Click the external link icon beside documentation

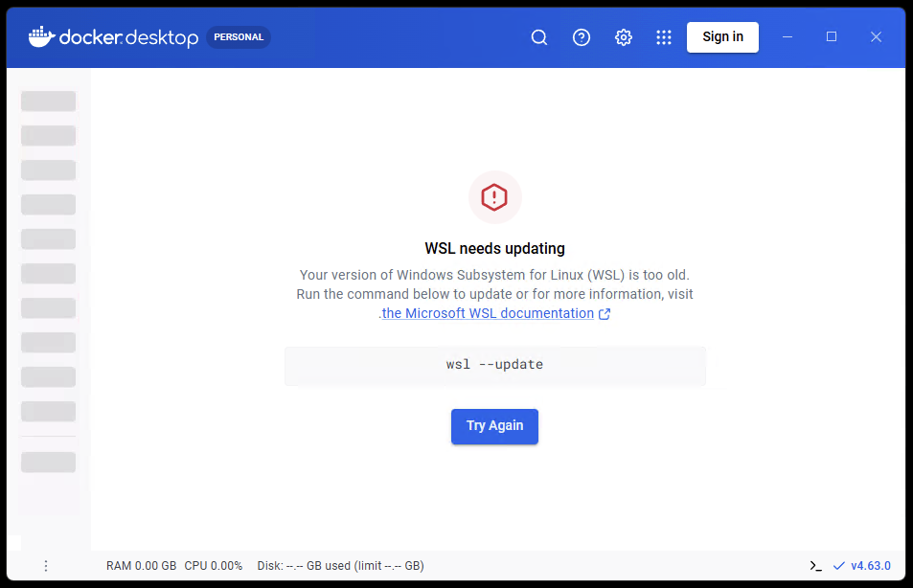pos(605,314)
